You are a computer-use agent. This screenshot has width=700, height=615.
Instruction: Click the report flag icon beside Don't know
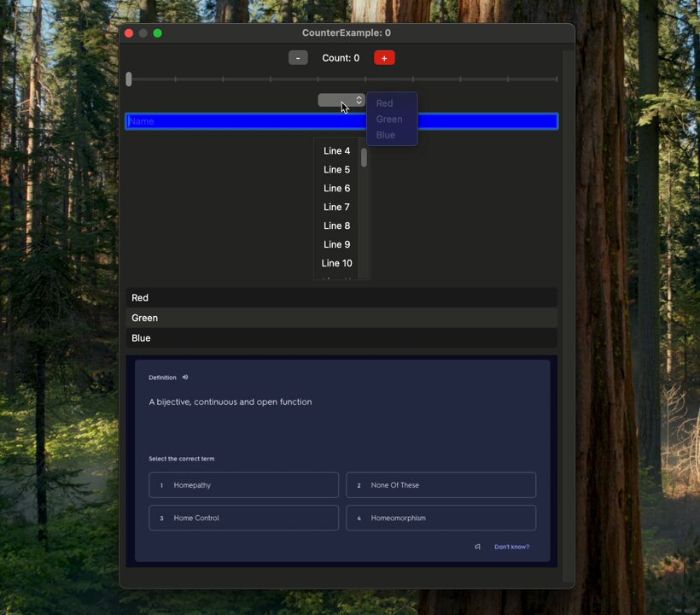tap(477, 547)
